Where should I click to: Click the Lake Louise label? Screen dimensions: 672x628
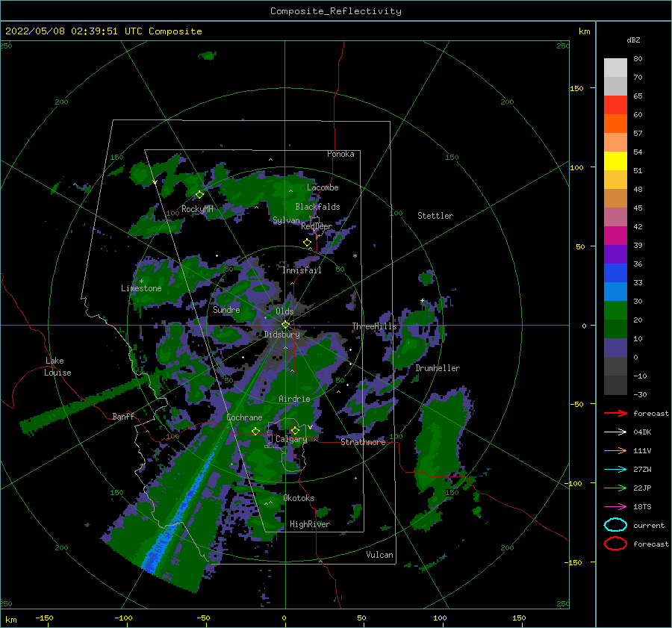pos(57,367)
